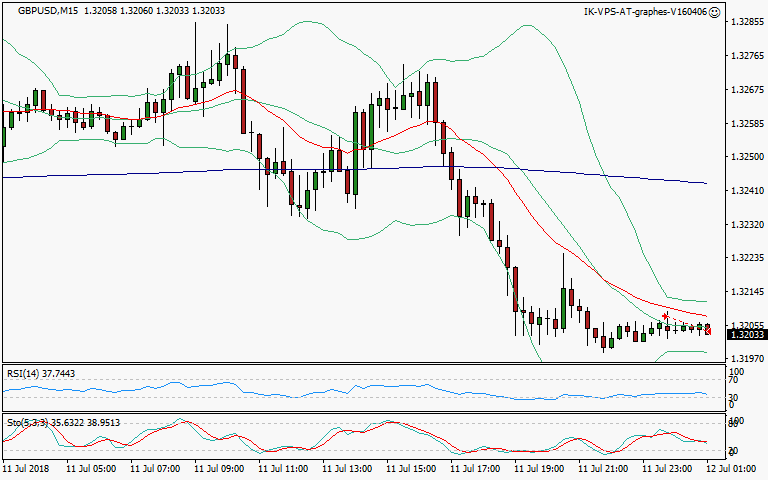Image resolution: width=768 pixels, height=480 pixels.
Task: Click the 11 Jul 05:00 time axis label
Action: click(x=91, y=469)
